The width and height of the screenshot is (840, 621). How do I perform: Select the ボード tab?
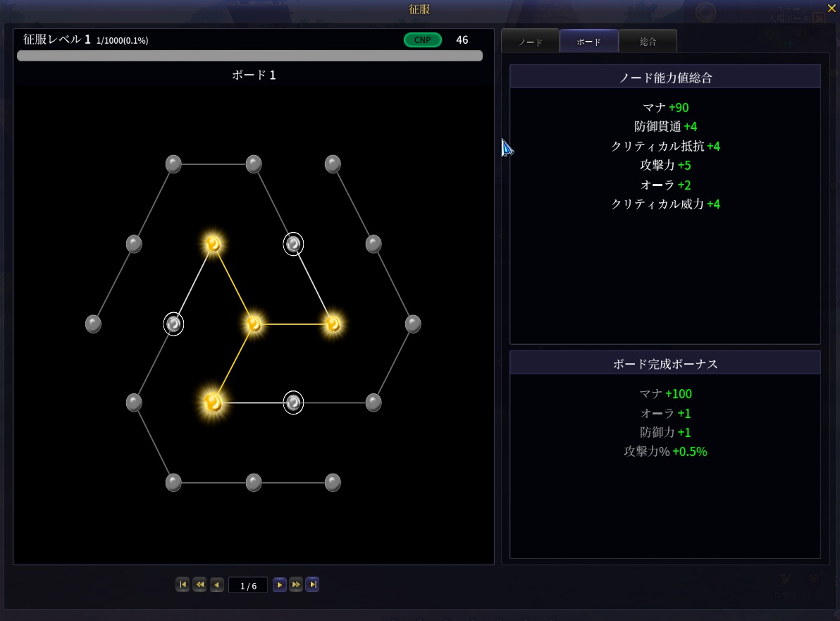pos(589,42)
